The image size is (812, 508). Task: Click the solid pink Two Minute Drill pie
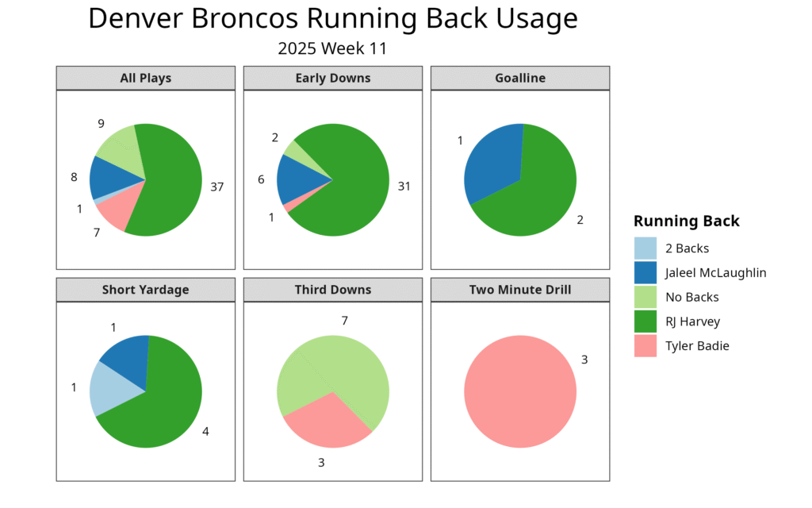(520, 391)
